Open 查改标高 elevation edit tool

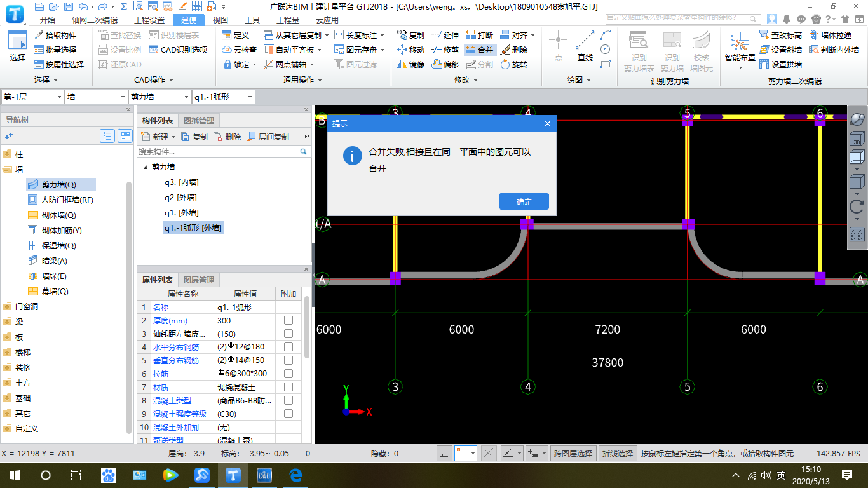point(780,35)
